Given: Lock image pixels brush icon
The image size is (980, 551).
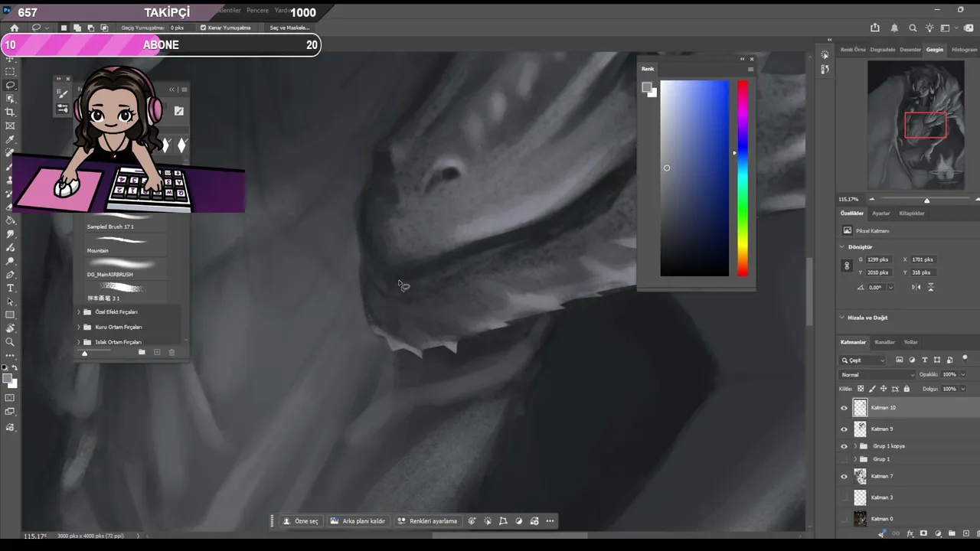Looking at the screenshot, I should point(872,389).
